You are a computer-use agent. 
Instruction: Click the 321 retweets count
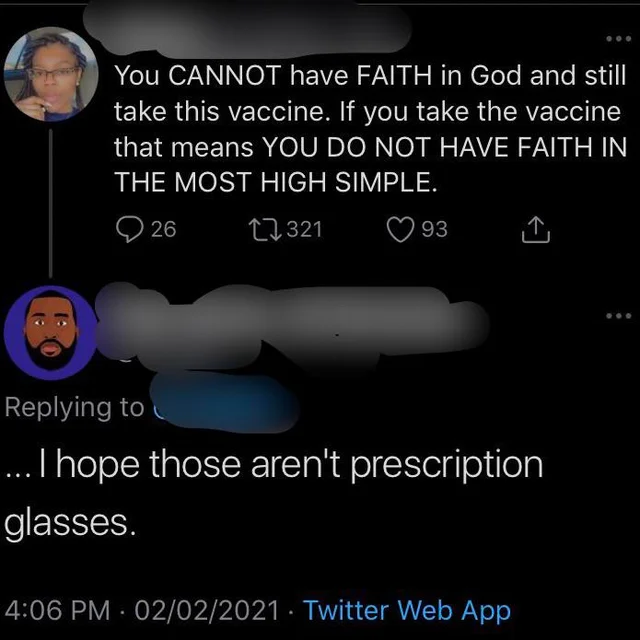304,229
